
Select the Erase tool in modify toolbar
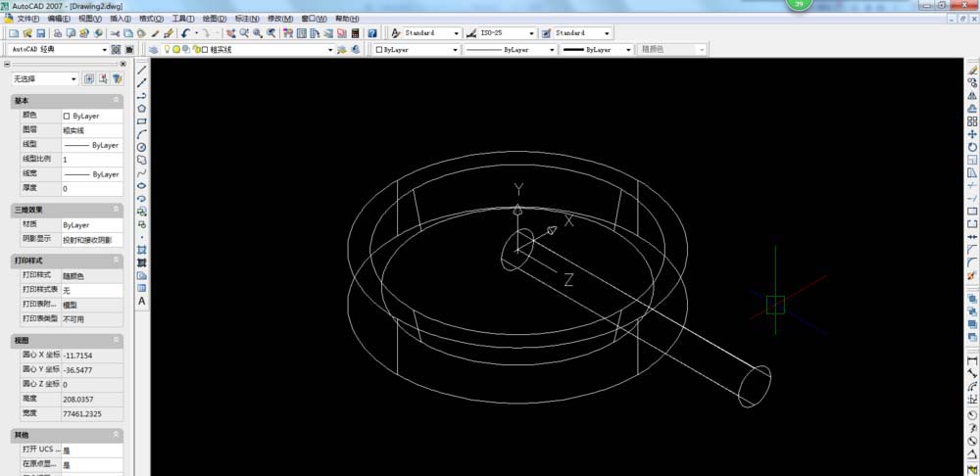(x=972, y=70)
